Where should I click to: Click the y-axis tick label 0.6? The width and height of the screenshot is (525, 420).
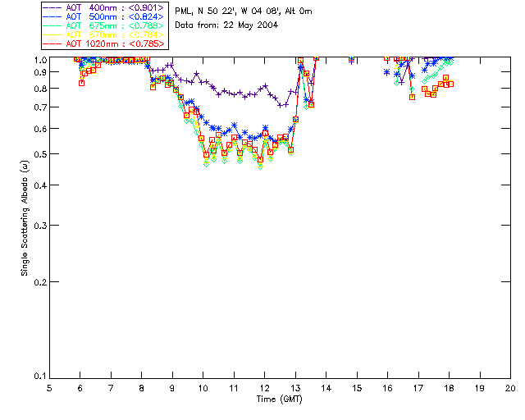tap(40, 129)
